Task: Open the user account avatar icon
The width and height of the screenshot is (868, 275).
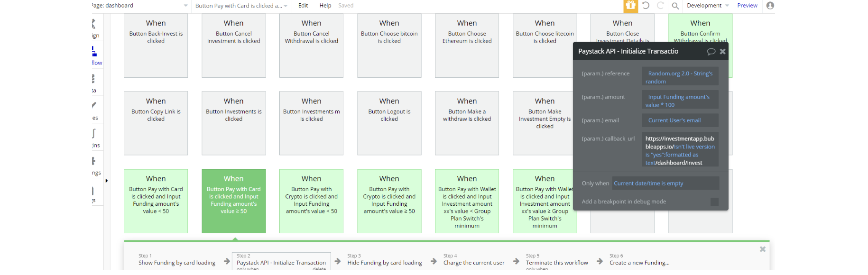Action: click(x=770, y=6)
